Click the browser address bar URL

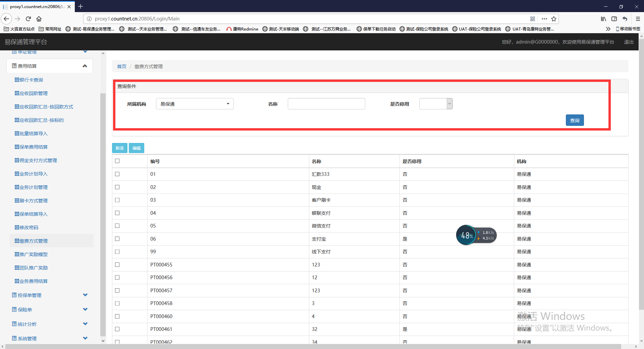(x=137, y=19)
